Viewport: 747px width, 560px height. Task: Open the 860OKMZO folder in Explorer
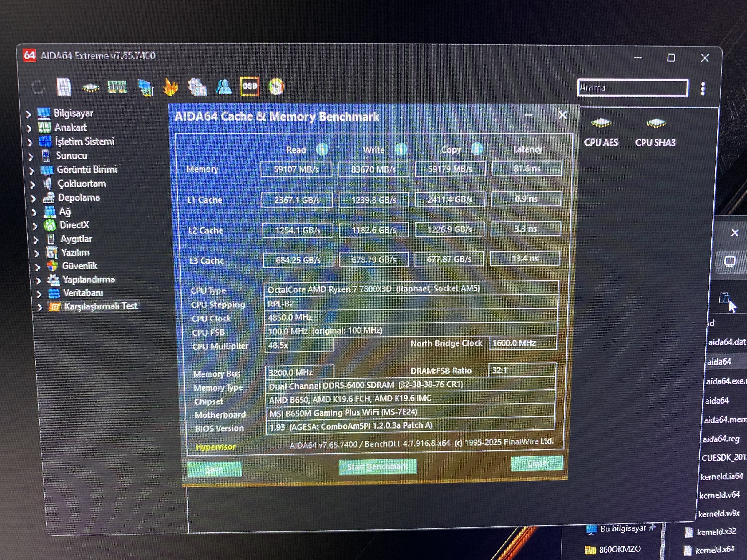tap(613, 549)
